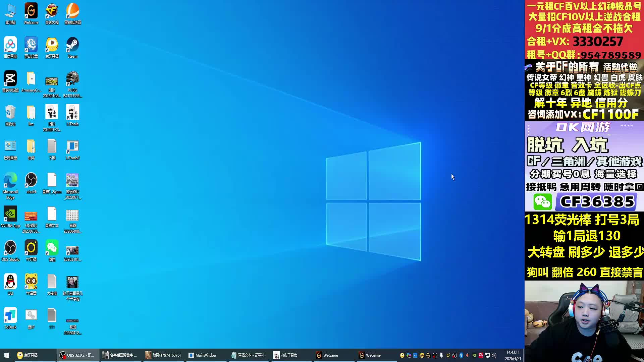Open the Notepad taskbar window

pos(248,355)
